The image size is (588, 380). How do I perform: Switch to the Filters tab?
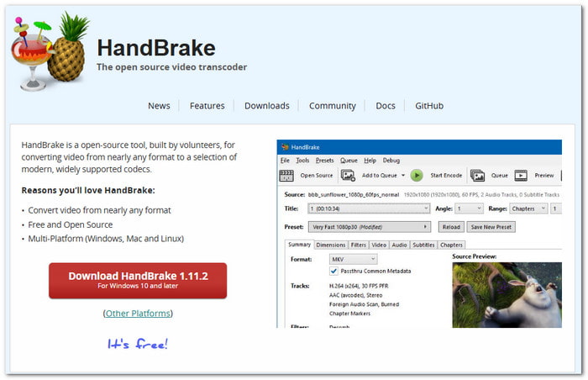tap(358, 245)
